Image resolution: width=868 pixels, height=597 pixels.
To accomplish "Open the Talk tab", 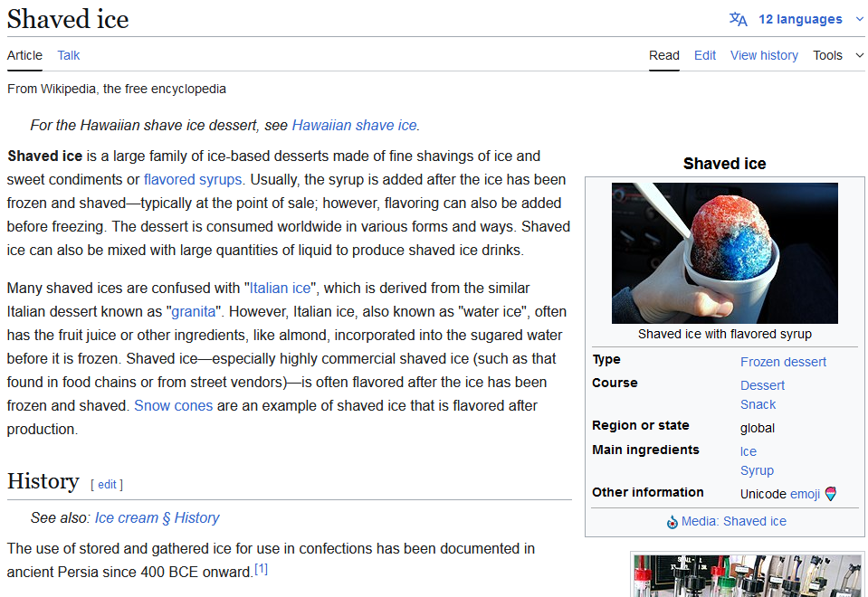I will click(69, 55).
